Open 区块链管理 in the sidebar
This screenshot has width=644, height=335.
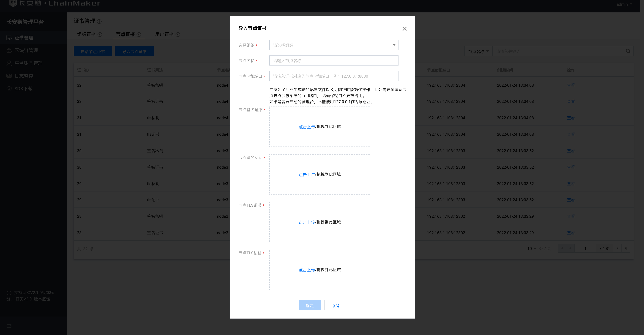(33, 50)
